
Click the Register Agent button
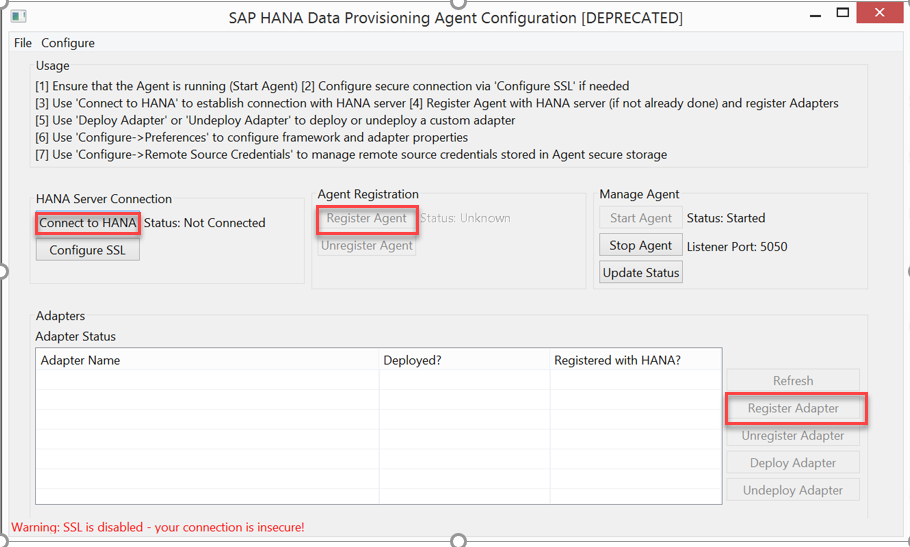click(367, 219)
